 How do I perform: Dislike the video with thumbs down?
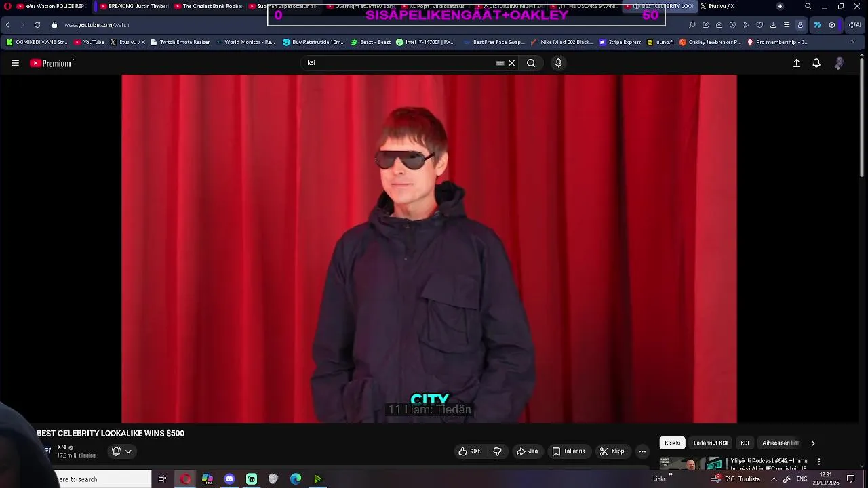click(x=497, y=451)
